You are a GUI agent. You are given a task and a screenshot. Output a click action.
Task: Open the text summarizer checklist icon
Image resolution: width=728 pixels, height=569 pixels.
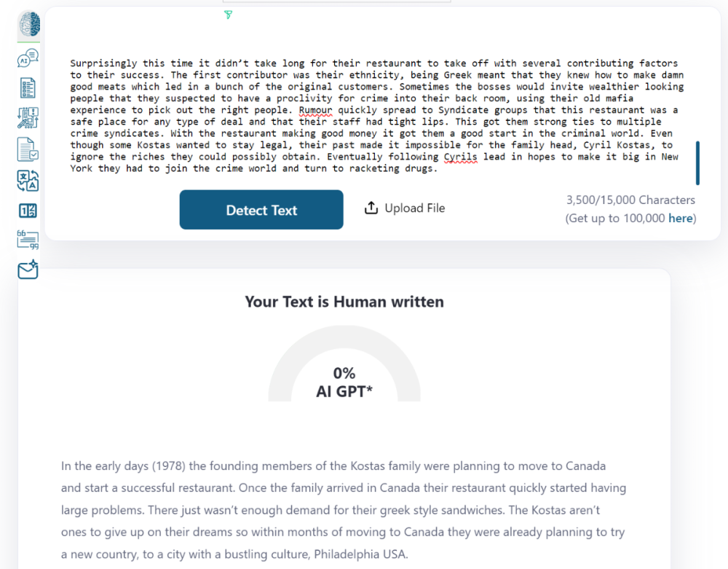click(x=28, y=89)
